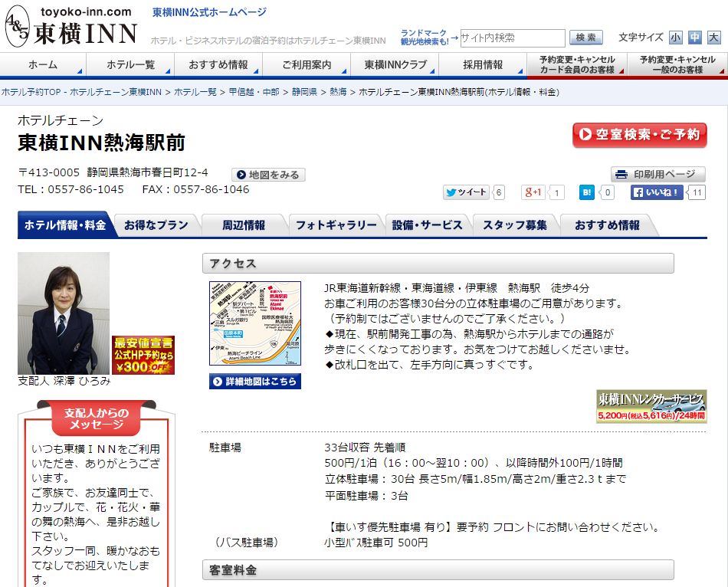Set text size to 小 (small)
This screenshot has width=728, height=587.
[x=676, y=38]
